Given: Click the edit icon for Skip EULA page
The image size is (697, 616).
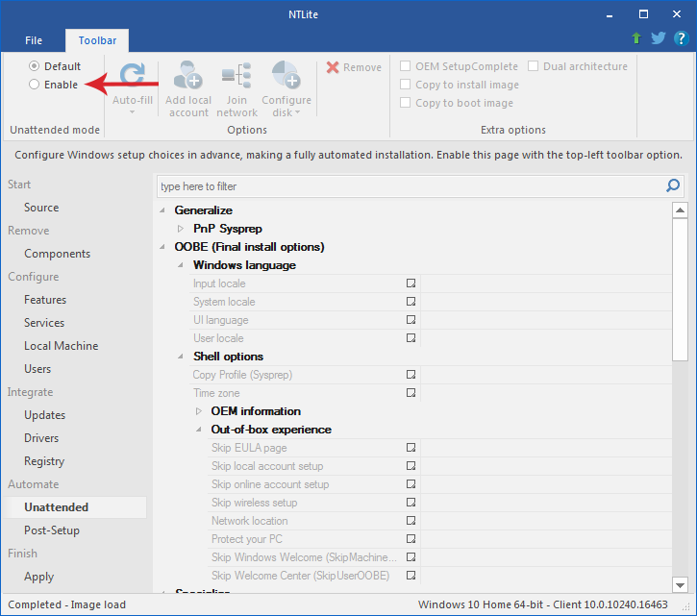Looking at the screenshot, I should (x=411, y=447).
